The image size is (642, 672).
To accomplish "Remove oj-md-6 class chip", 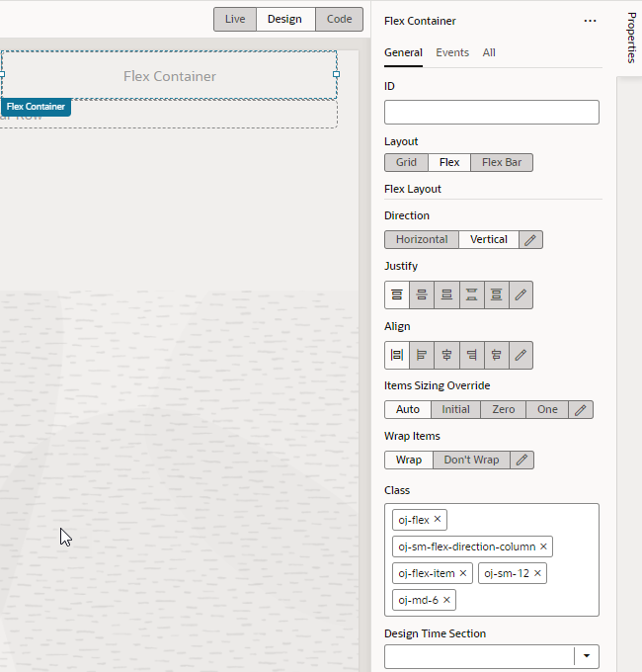I will tap(446, 600).
